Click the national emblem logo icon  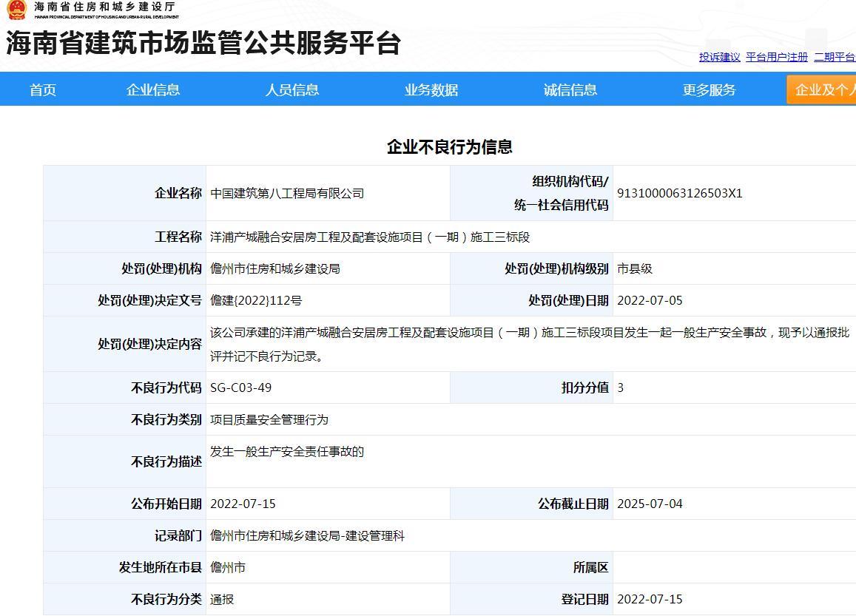click(16, 10)
